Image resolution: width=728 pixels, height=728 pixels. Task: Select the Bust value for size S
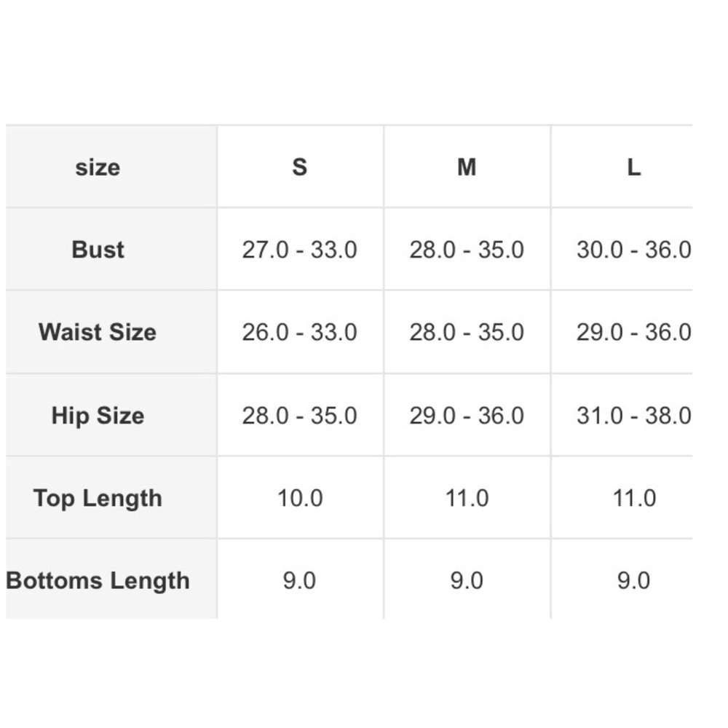click(x=299, y=250)
